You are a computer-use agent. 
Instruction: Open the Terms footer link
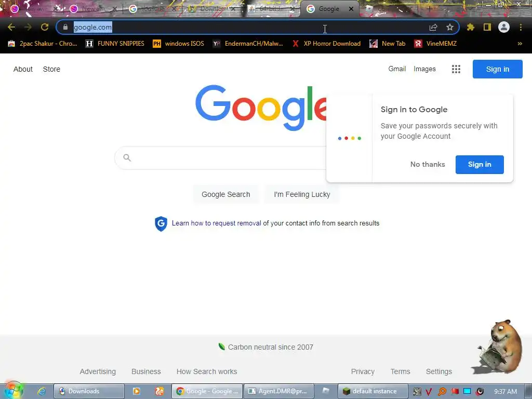pyautogui.click(x=401, y=371)
